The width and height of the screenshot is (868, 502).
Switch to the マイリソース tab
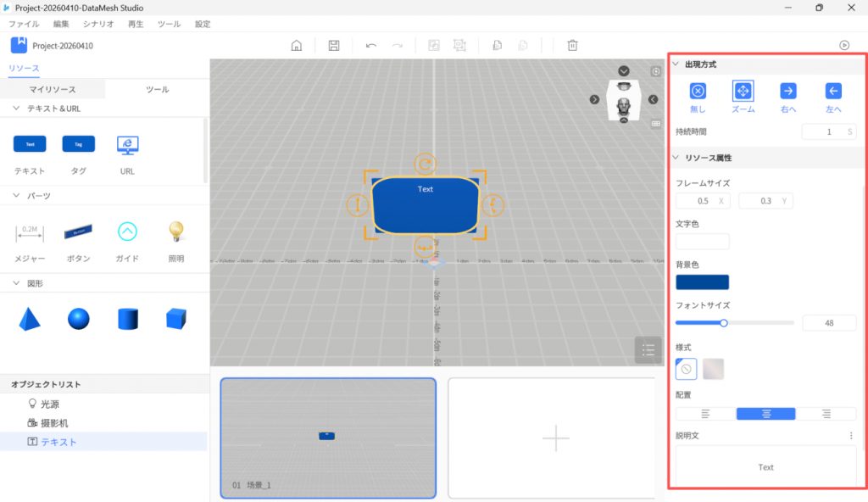53,89
